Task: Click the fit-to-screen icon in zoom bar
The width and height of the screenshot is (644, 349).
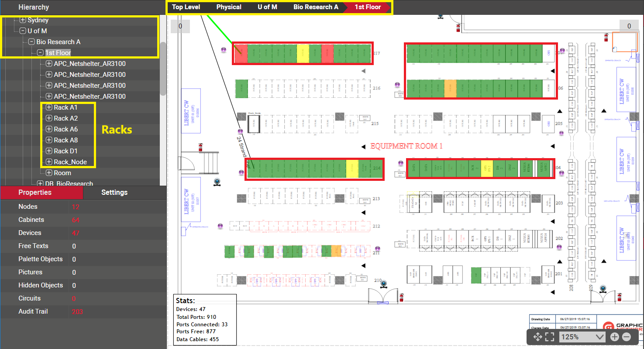Action: pyautogui.click(x=550, y=337)
